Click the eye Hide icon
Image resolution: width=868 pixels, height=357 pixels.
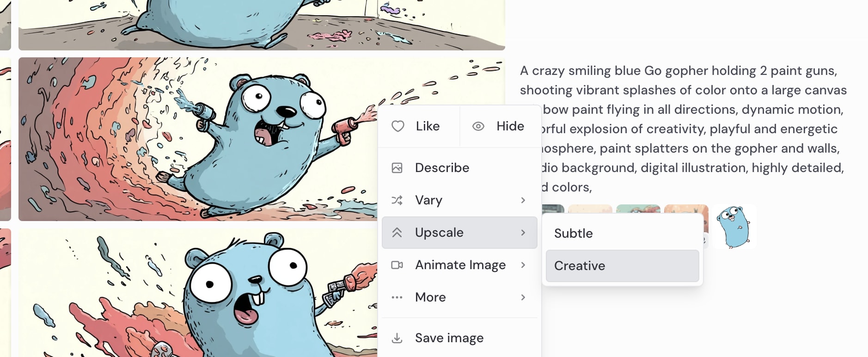478,126
